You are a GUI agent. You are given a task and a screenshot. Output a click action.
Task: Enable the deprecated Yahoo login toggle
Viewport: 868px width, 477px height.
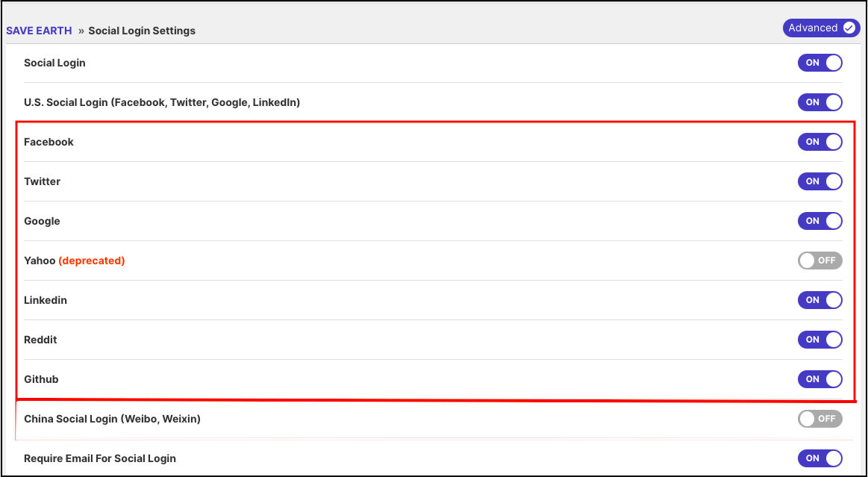coord(819,261)
